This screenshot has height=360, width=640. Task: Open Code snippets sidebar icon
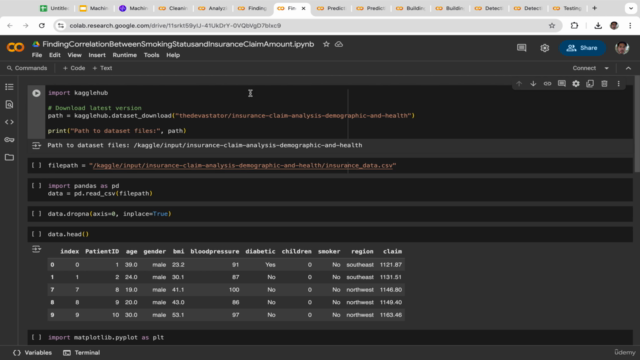click(9, 122)
